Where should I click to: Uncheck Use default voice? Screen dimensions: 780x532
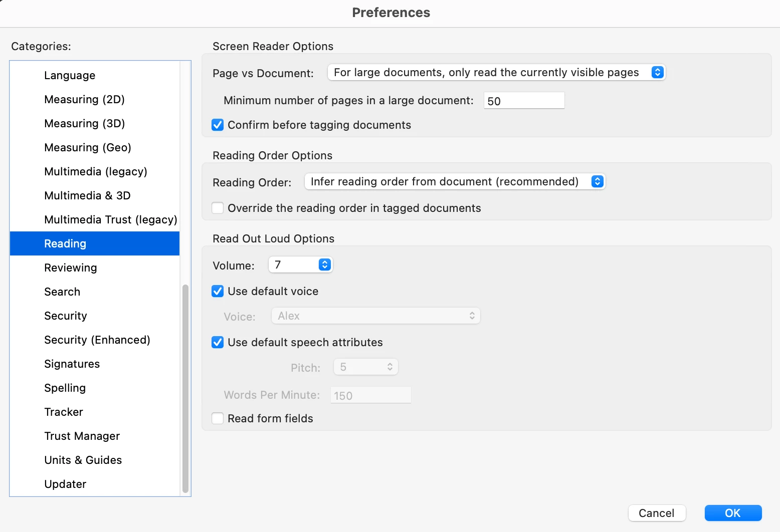point(218,291)
